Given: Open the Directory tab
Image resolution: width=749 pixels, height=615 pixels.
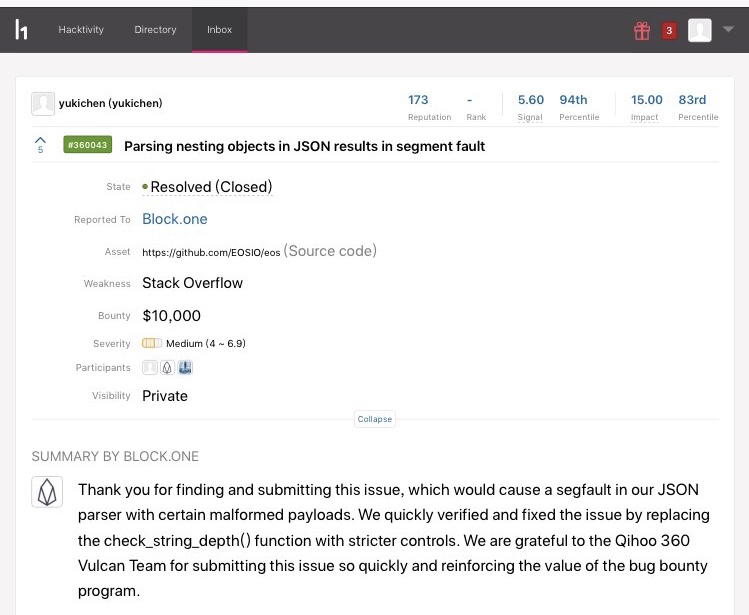Looking at the screenshot, I should (x=155, y=30).
